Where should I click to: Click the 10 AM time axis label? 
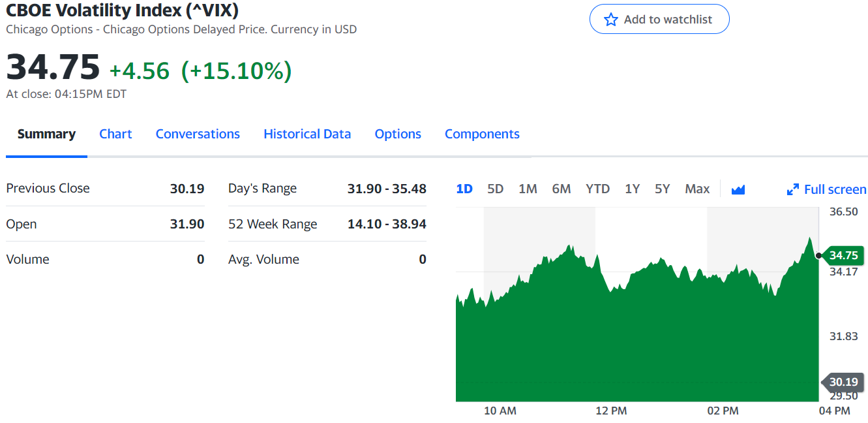500,411
